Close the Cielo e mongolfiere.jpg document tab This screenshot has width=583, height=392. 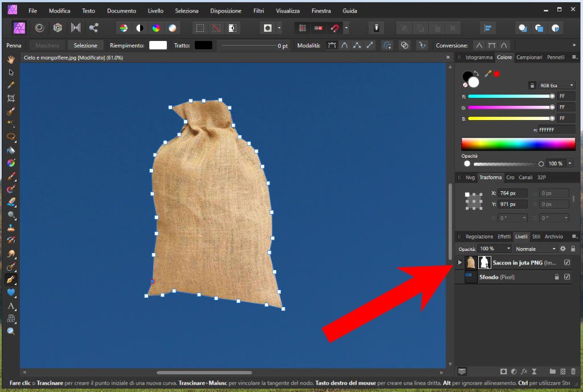[x=447, y=57]
